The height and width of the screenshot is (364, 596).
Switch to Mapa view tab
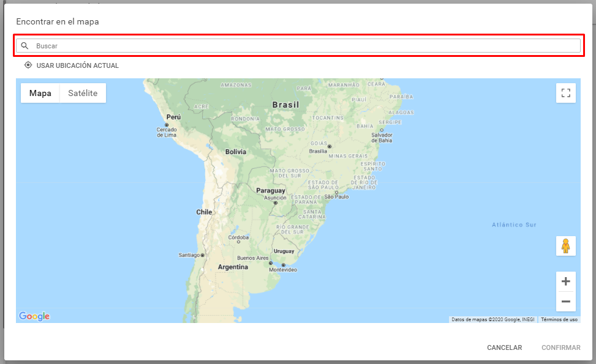coord(40,93)
